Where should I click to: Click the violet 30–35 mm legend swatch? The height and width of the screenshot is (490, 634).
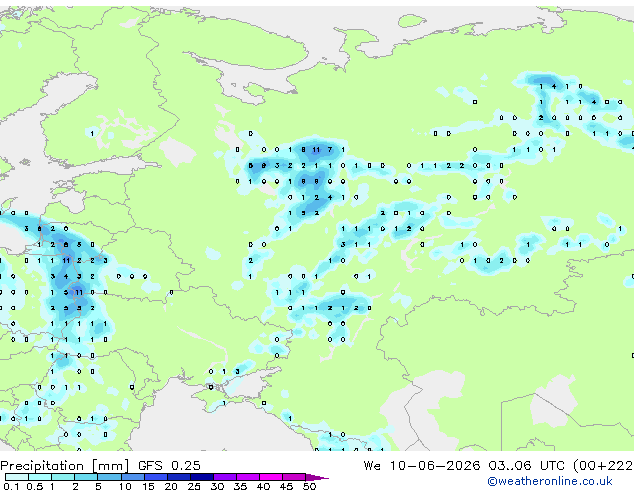[x=225, y=477]
